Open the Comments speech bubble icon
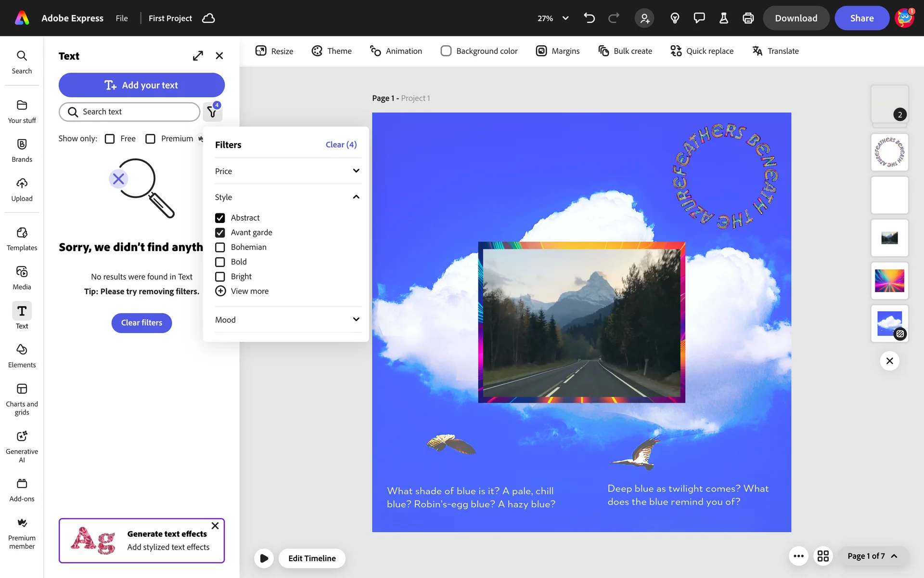Viewport: 924px width, 578px height. click(699, 18)
